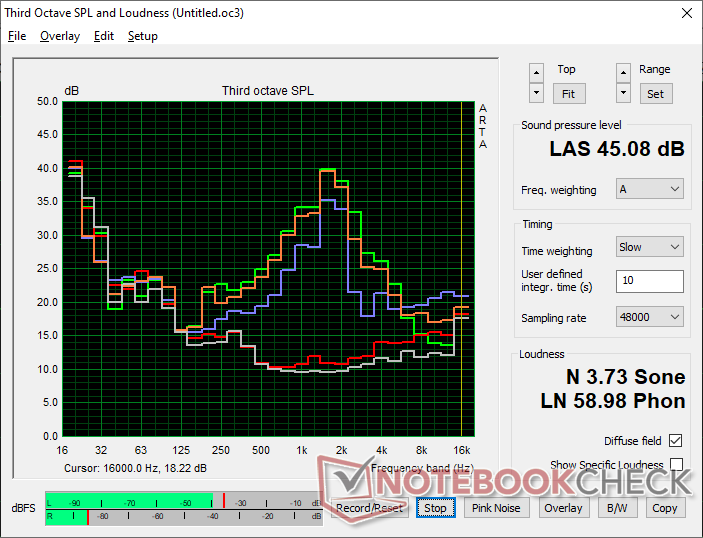This screenshot has height=538, width=703.
Task: Stop the measurement recording
Action: (435, 508)
